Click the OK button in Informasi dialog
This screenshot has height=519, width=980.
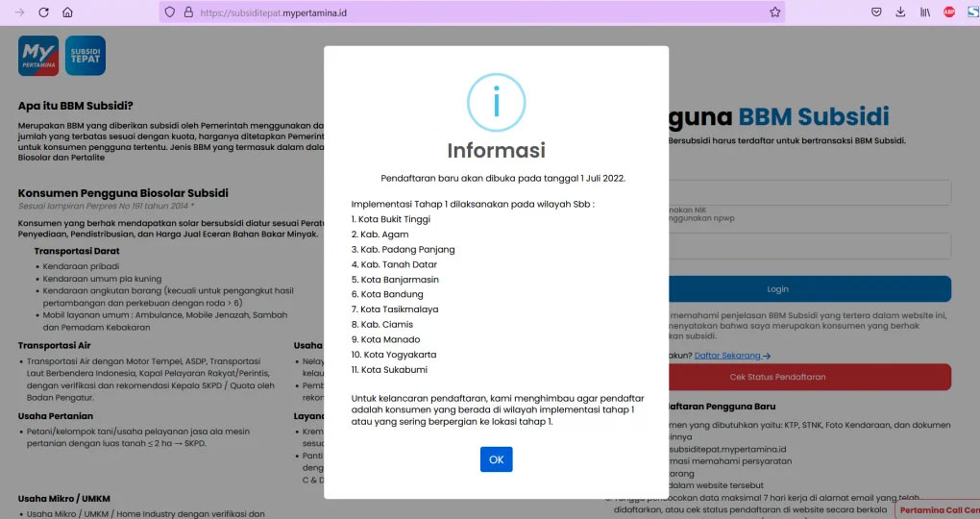pos(496,459)
